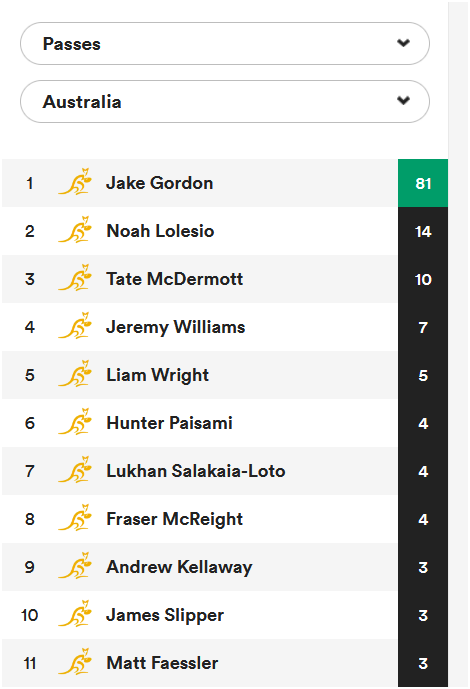Screen dimensions: 470x689
Task: Click Noah Lolesio's 14 passes value
Action: click(x=423, y=232)
